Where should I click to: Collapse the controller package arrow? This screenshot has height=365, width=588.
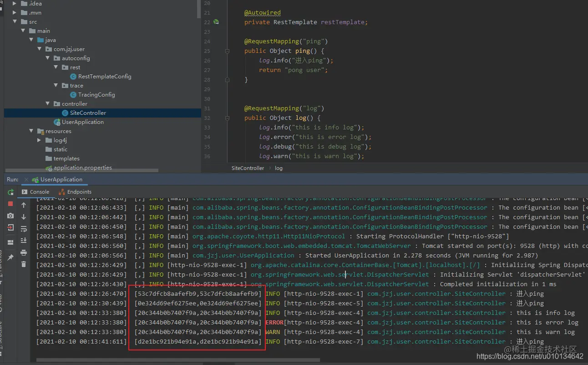(x=48, y=103)
